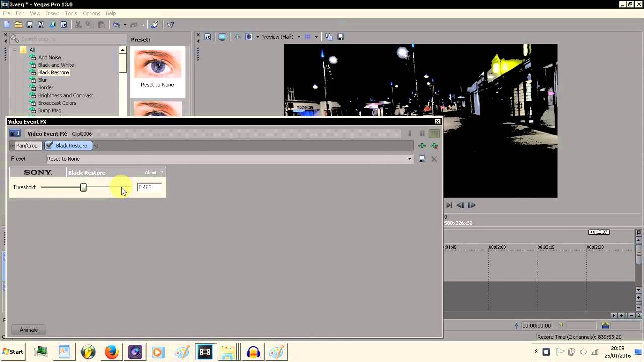The image size is (644, 362).
Task: Disable the Black Restore effect checkbox
Action: (49, 146)
